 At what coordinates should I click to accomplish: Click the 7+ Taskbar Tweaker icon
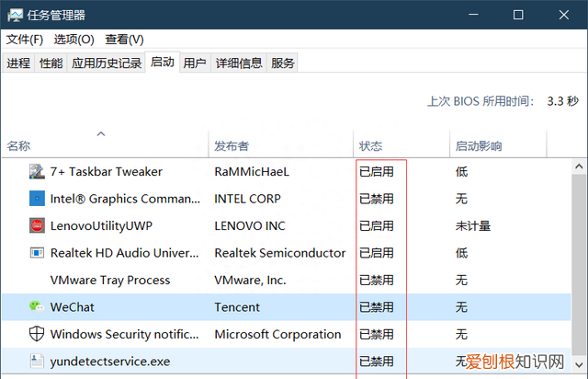[x=37, y=172]
